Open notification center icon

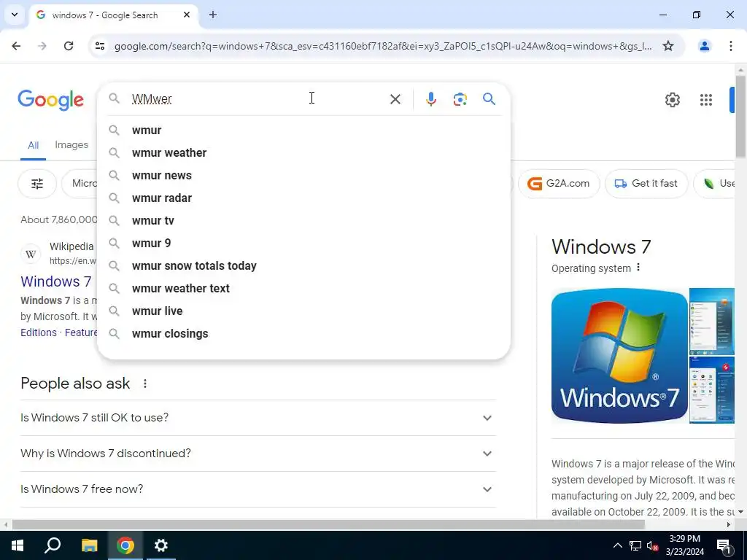(723, 545)
